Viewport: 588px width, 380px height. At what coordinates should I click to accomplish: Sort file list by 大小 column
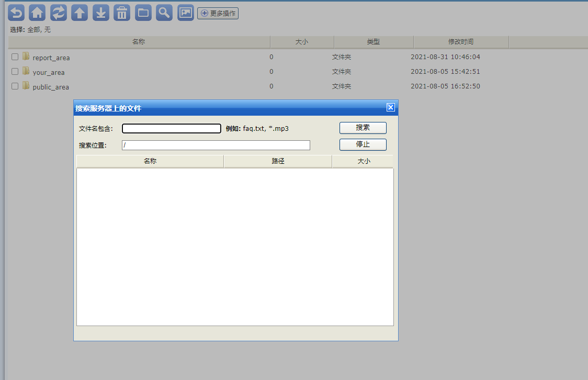point(302,42)
